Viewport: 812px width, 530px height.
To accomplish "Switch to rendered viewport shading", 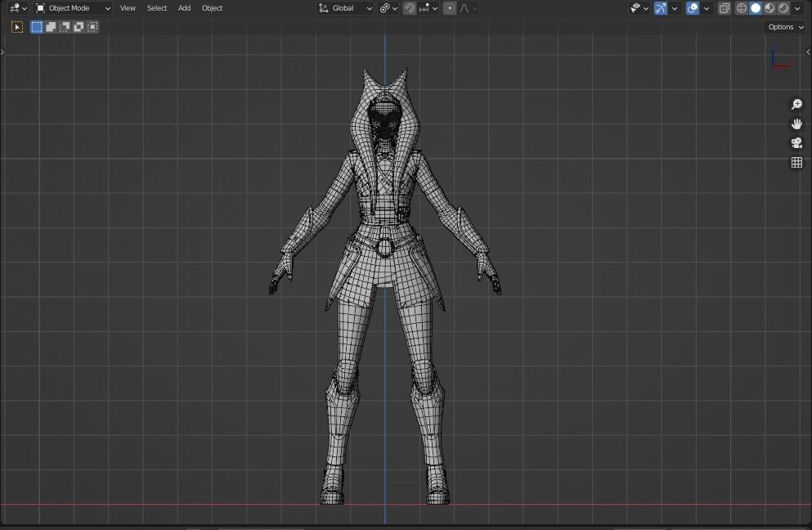I will [x=783, y=8].
